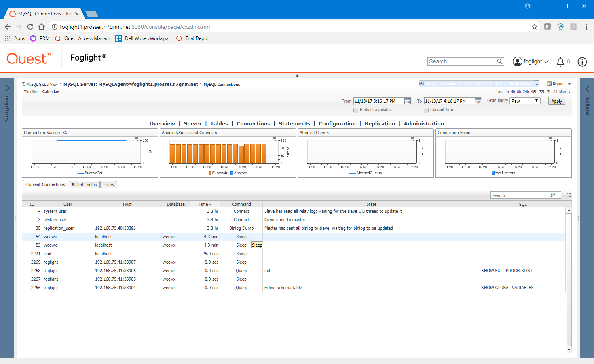Screen dimensions: 594x364
Task: Collapse the header using the small arrow
Action: (x=297, y=76)
